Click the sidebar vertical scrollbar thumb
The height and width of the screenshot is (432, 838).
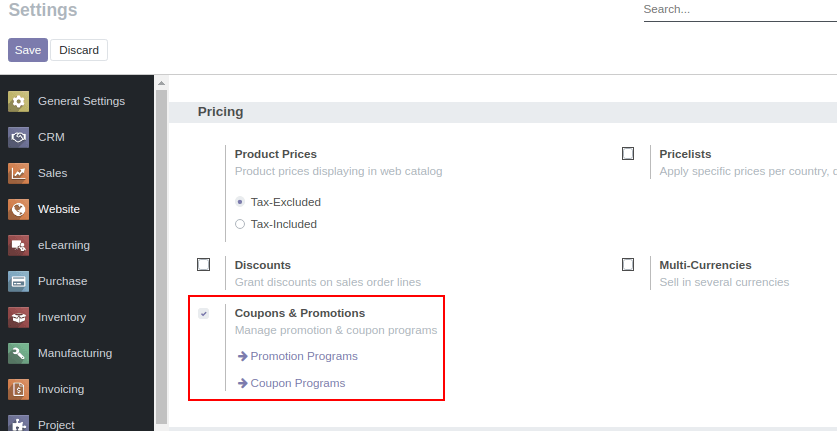click(x=162, y=257)
